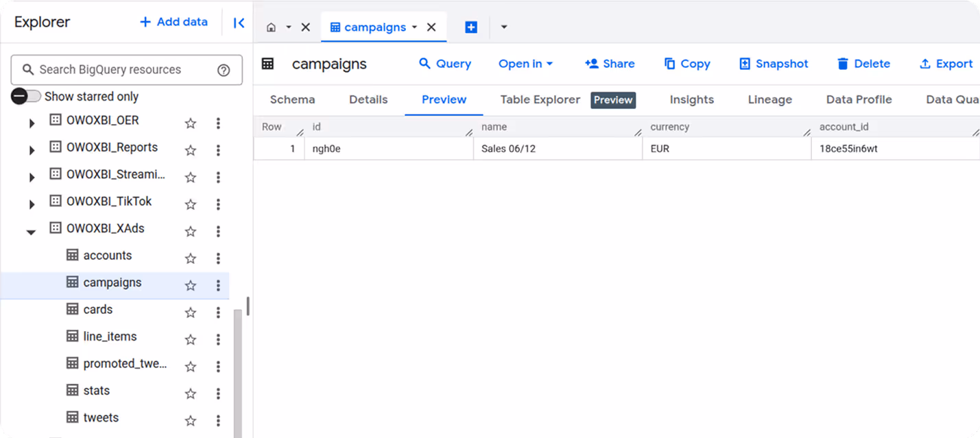This screenshot has height=438, width=980.
Task: Star the line_items table
Action: coord(191,340)
